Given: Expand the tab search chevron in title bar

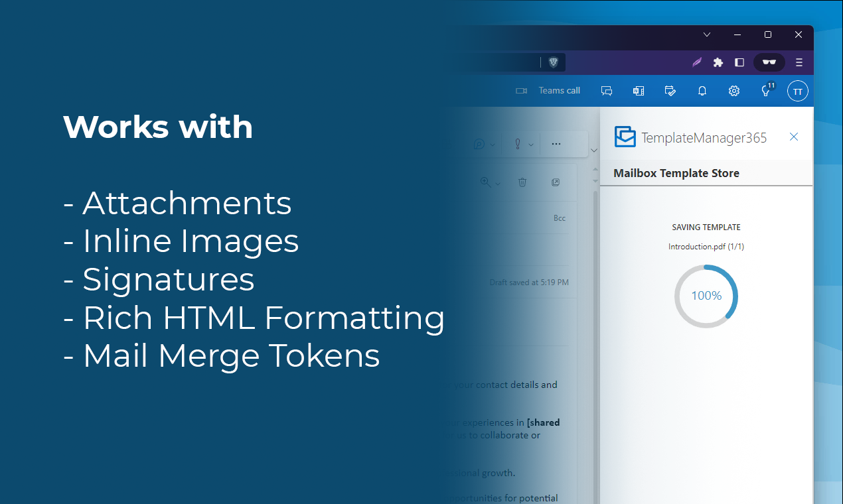Looking at the screenshot, I should click(707, 34).
